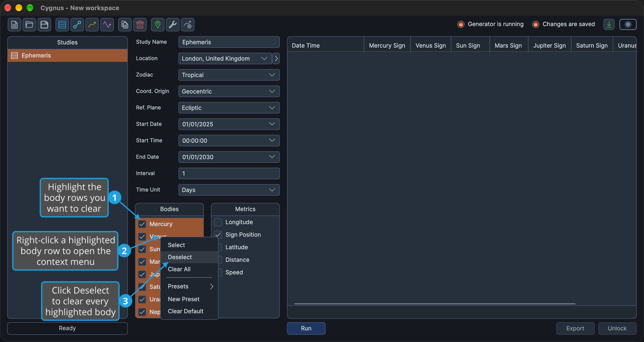Uncheck the Sun body checkbox

(x=142, y=249)
